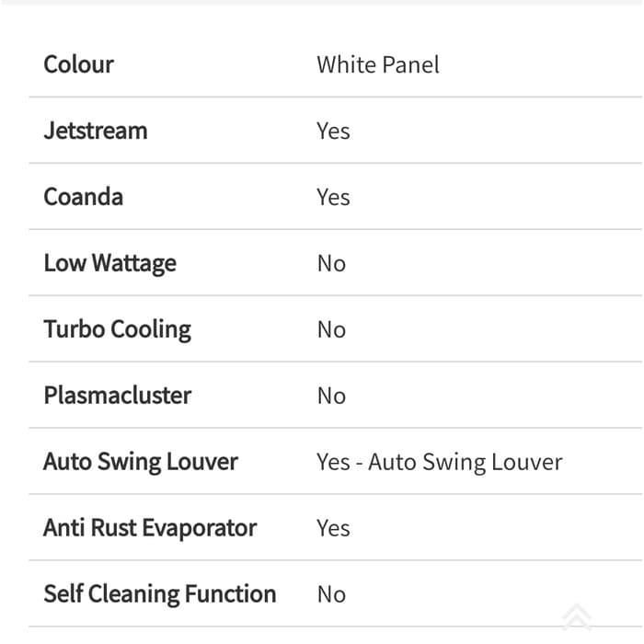
Task: Click the Coanda feature label
Action: click(83, 197)
